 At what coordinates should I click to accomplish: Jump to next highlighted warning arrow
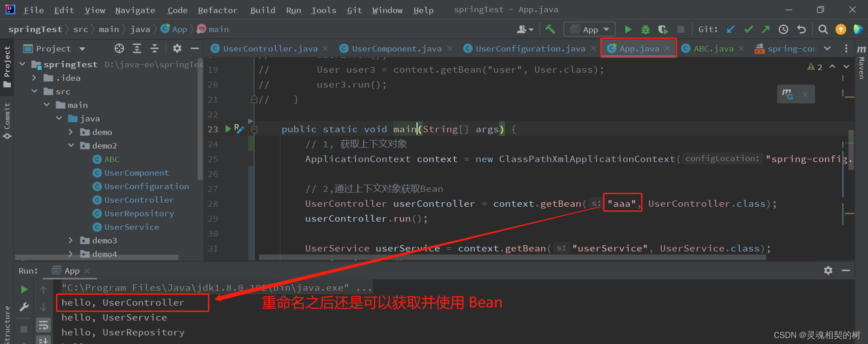[846, 66]
